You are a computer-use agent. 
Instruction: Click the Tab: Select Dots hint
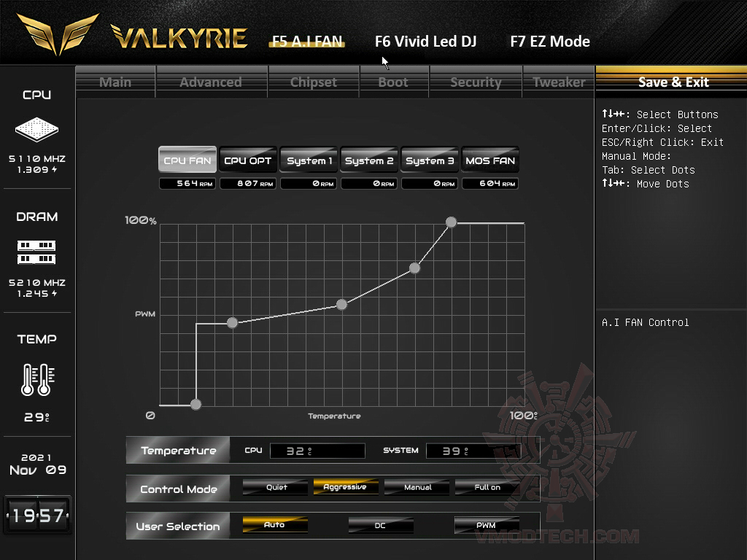point(648,170)
